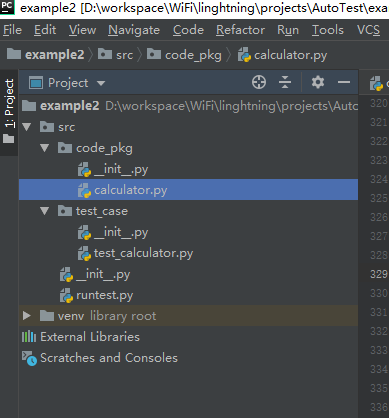Select __init__.py under code_pkg
This screenshot has width=389, height=418.
[x=188, y=169]
